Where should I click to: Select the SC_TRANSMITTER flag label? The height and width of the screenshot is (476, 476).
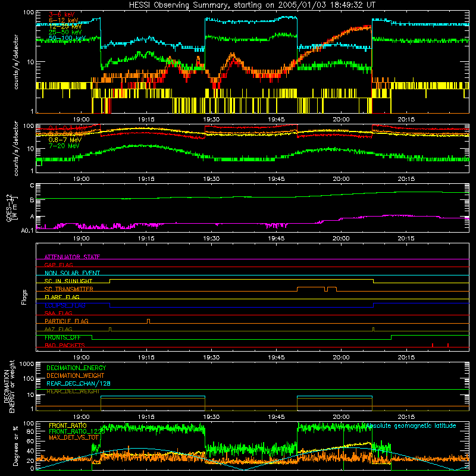pos(68,289)
